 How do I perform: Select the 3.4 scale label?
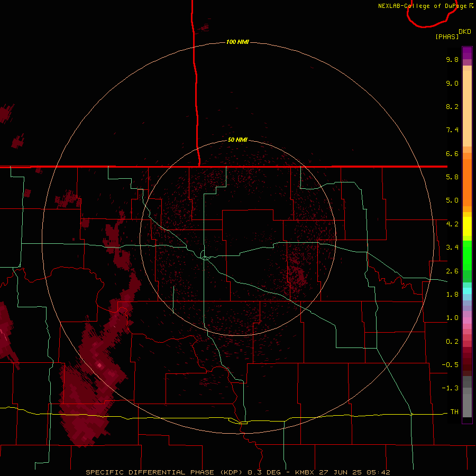coord(452,248)
